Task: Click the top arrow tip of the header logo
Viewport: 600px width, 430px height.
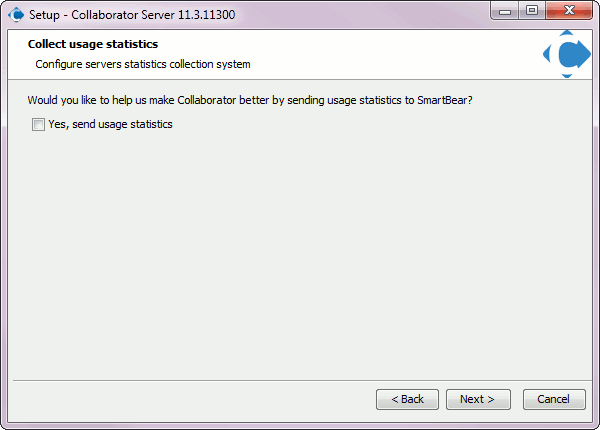Action: click(x=567, y=33)
